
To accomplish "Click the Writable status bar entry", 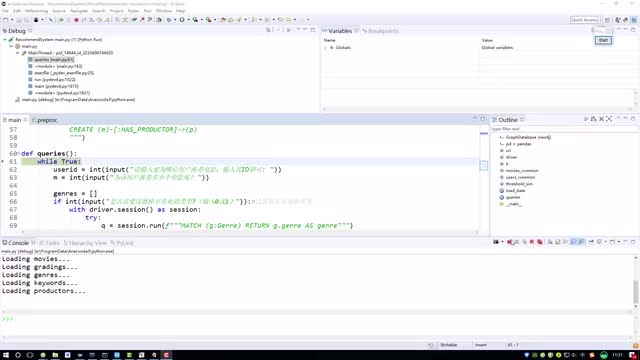I will tap(449, 345).
